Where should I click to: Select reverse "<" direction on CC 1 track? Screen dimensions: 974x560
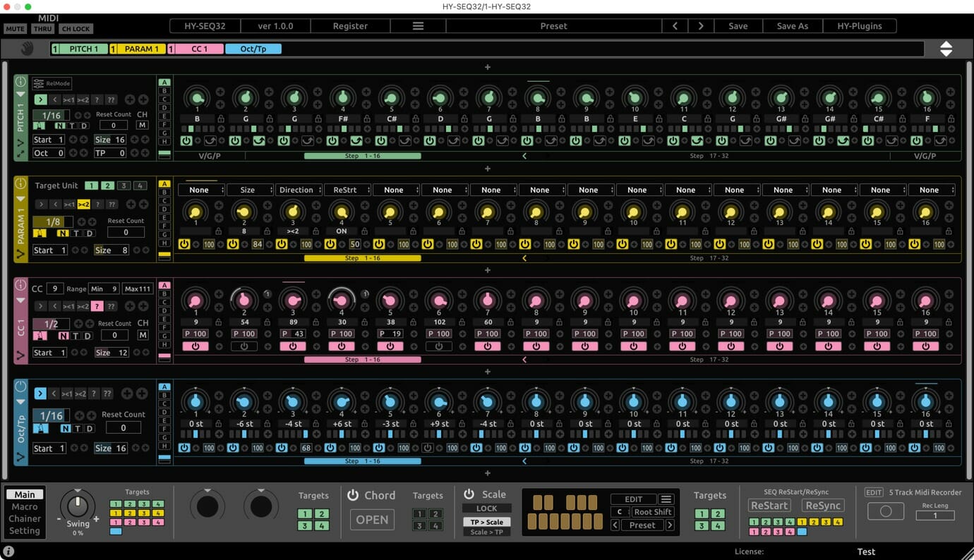(55, 305)
